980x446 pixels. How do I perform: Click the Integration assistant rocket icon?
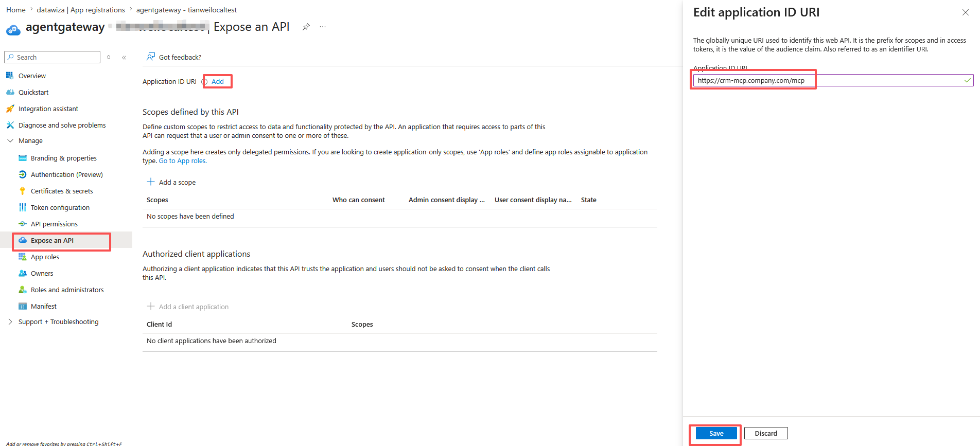point(10,109)
